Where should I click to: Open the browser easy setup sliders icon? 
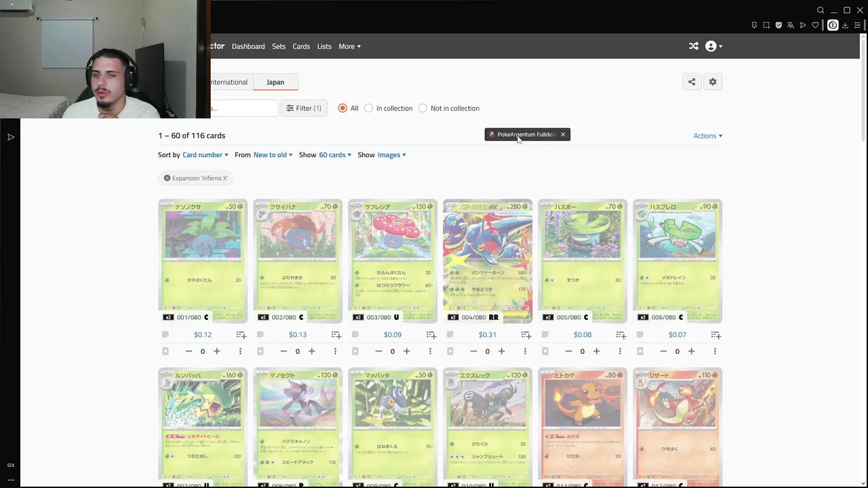(858, 25)
